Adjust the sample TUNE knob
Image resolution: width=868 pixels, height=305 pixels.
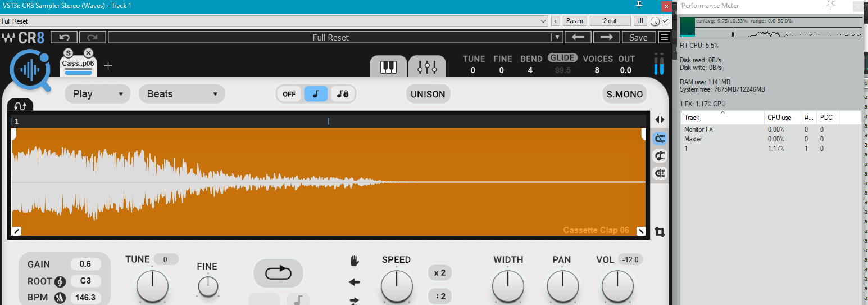tap(152, 286)
